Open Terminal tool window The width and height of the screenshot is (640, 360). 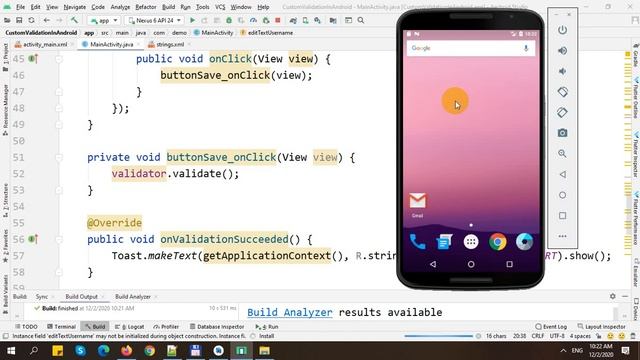62,327
